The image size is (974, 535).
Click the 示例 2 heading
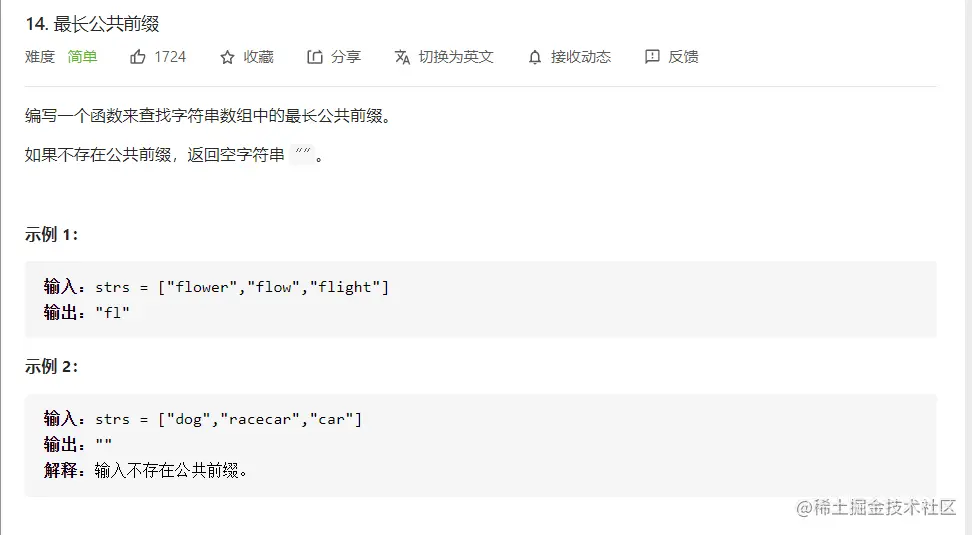[52, 367]
